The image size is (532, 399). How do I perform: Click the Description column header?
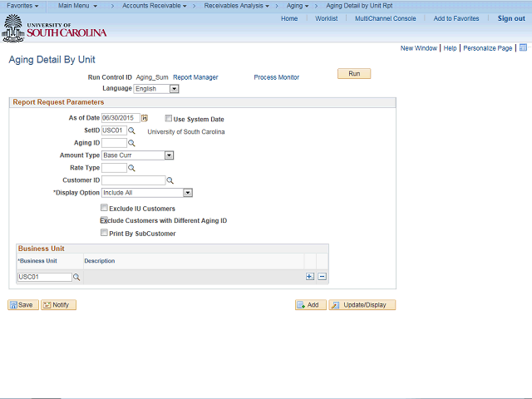(x=100, y=261)
